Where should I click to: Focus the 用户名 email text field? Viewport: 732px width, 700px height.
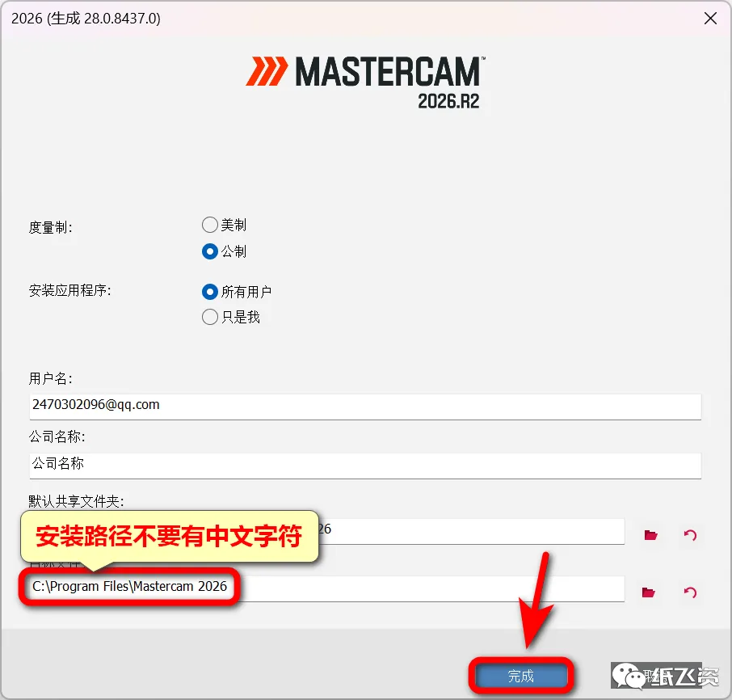(x=365, y=407)
